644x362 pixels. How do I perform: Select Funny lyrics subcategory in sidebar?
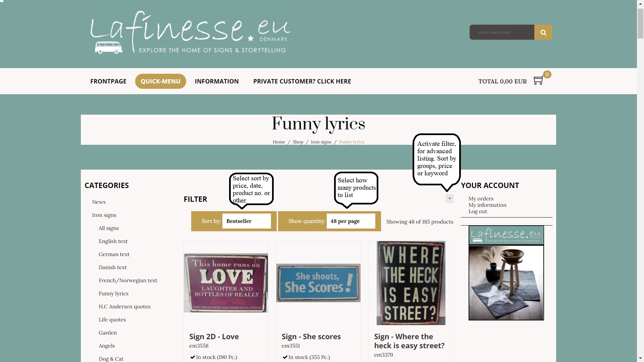tap(114, 293)
